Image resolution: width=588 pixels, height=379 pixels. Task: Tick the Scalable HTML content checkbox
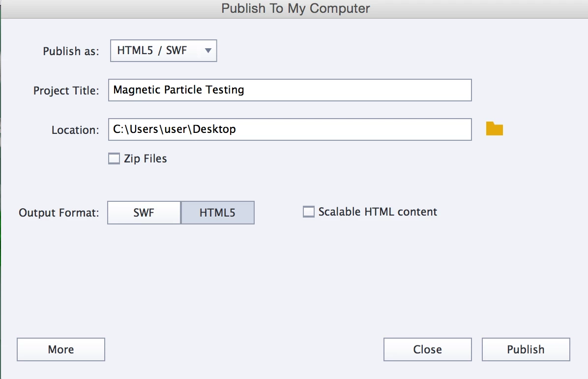pos(308,212)
